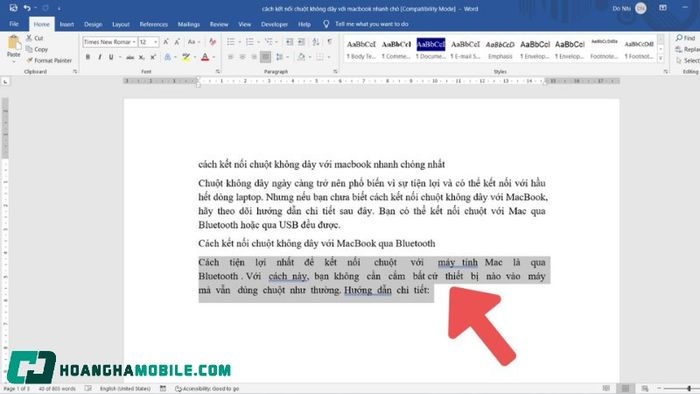
Task: Click Accessibility: Good to go status
Action: point(207,389)
